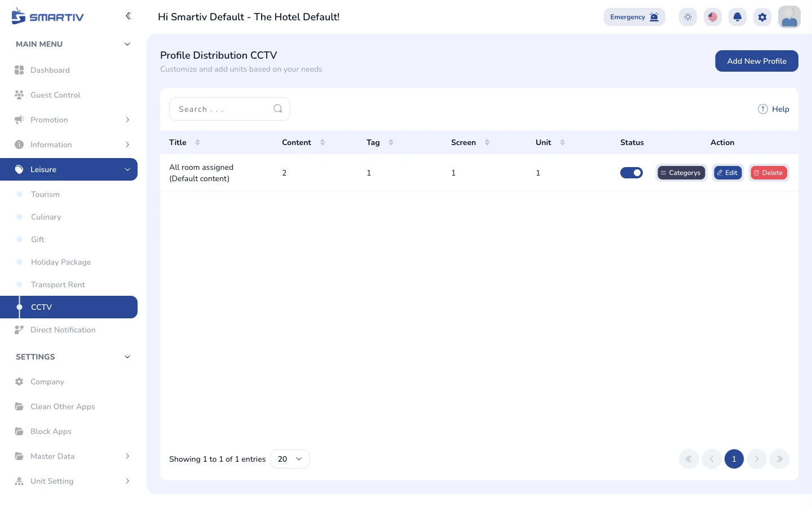Screen dimensions: 812x508
Task: Open Dashboard from sidebar
Action: pyautogui.click(x=69, y=70)
